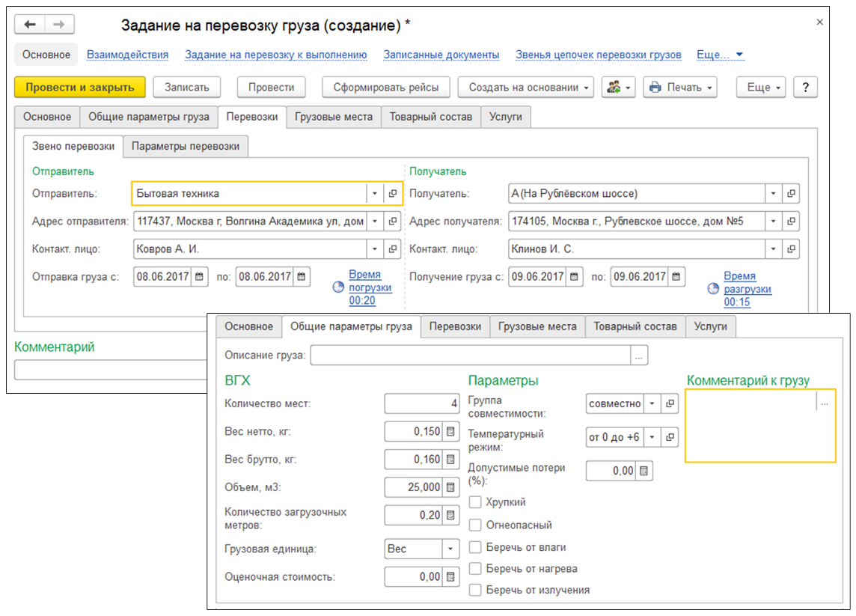
Task: Enable the Хрупкий checkbox
Action: 474,502
